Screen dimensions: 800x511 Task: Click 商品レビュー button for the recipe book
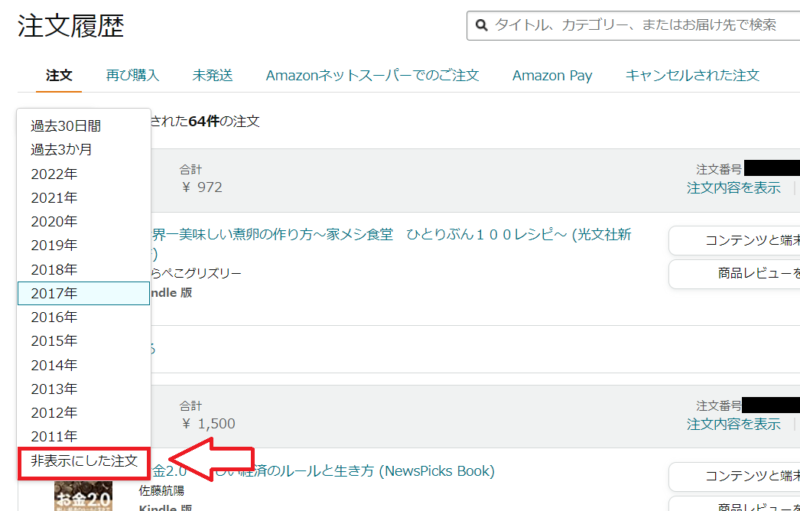(x=734, y=274)
